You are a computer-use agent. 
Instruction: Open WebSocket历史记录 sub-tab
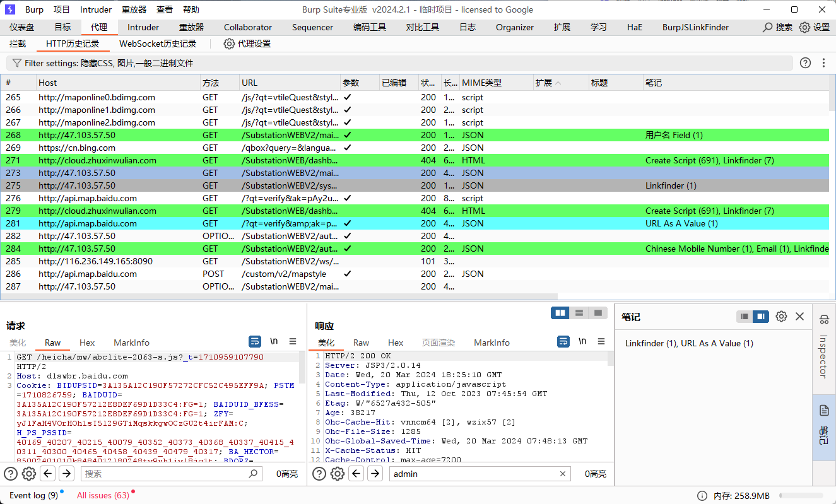(x=158, y=44)
